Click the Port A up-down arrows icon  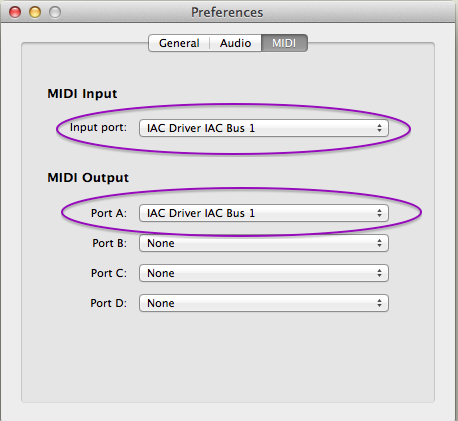pyautogui.click(x=379, y=213)
